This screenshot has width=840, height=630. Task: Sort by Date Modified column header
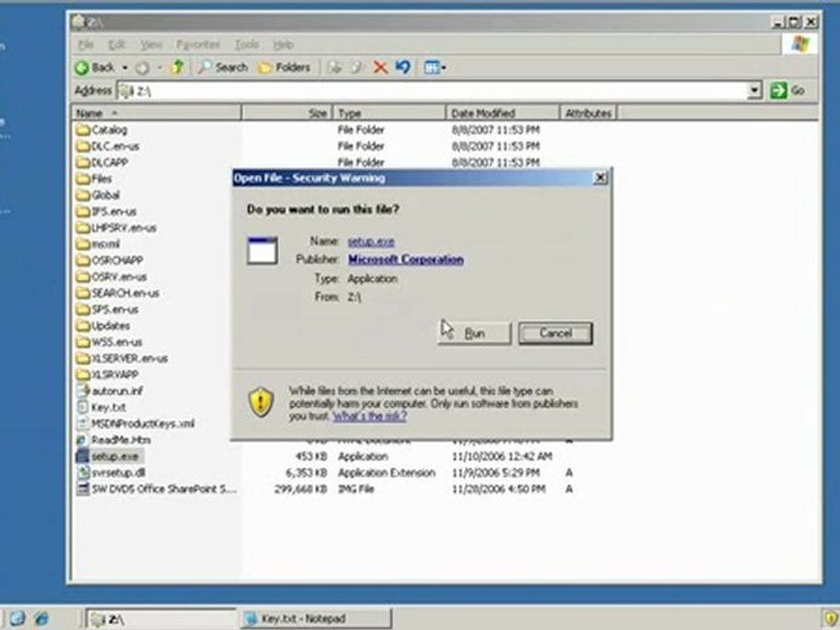pos(502,113)
